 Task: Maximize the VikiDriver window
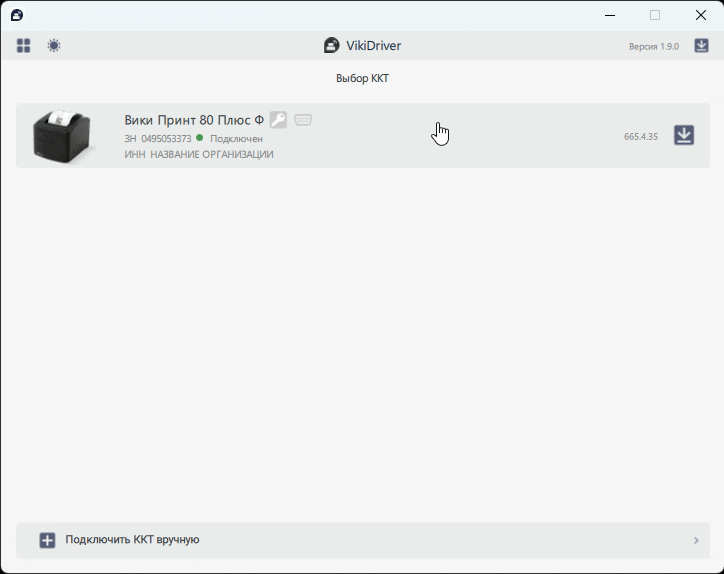click(x=655, y=15)
